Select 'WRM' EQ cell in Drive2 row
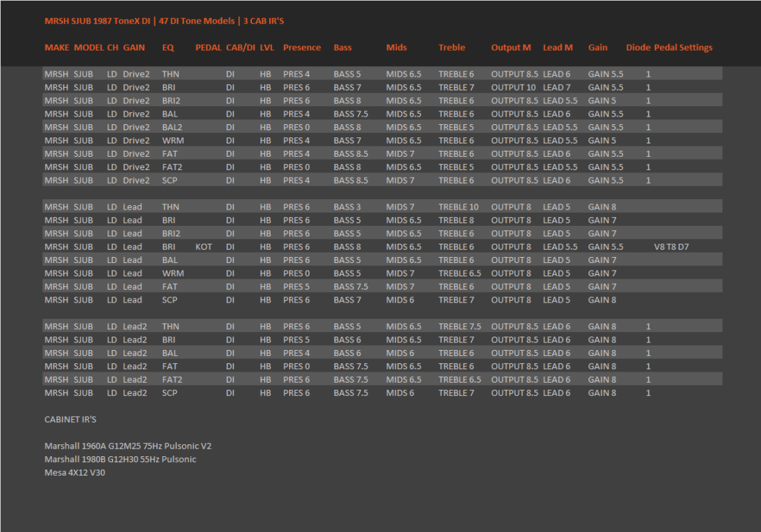The image size is (761, 532). 173,140
